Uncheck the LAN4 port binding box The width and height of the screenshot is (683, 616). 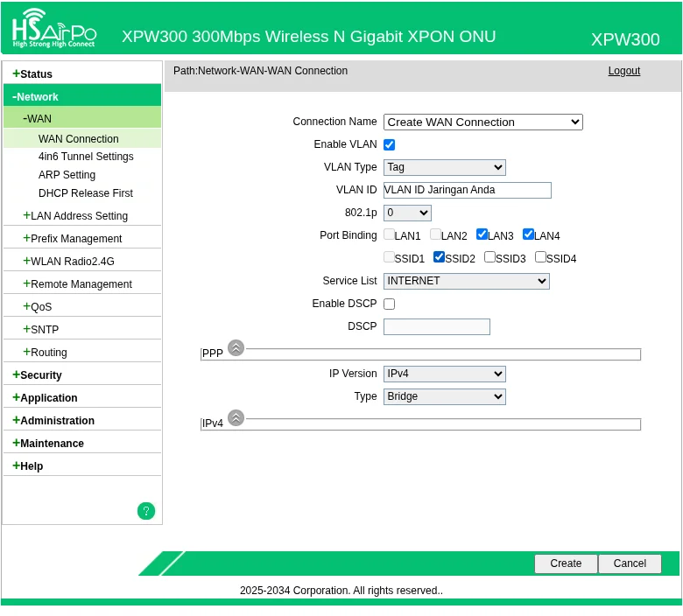click(528, 234)
